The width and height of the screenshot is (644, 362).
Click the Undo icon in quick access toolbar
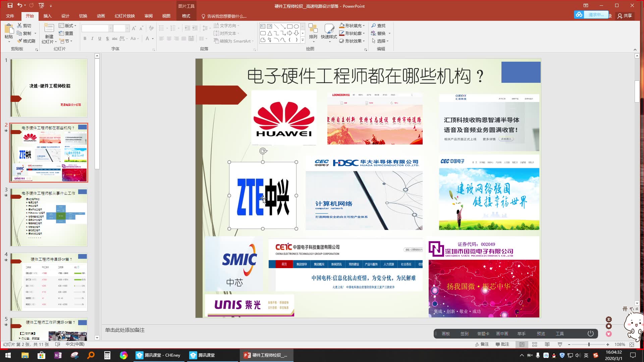click(x=20, y=5)
